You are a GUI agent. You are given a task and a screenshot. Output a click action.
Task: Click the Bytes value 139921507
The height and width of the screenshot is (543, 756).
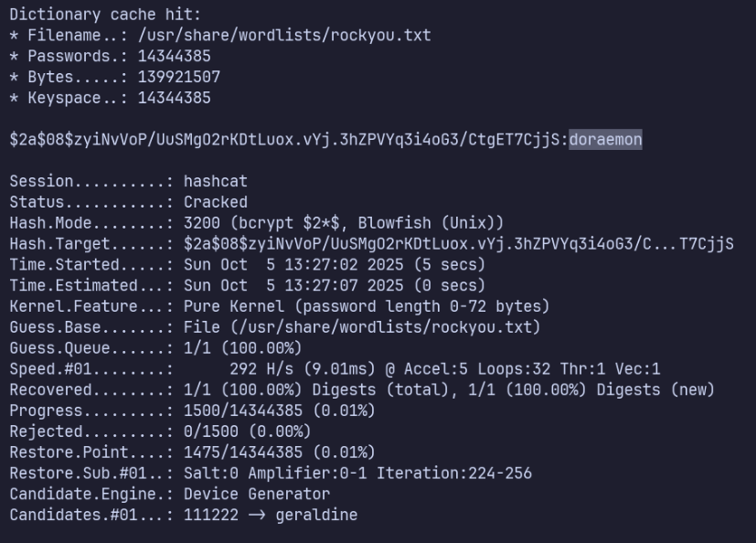click(178, 77)
